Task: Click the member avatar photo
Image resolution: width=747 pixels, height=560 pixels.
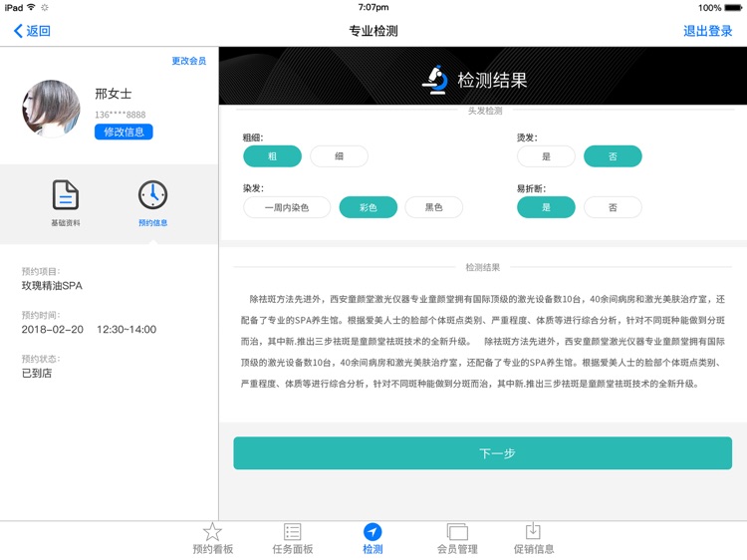Action: (51, 109)
